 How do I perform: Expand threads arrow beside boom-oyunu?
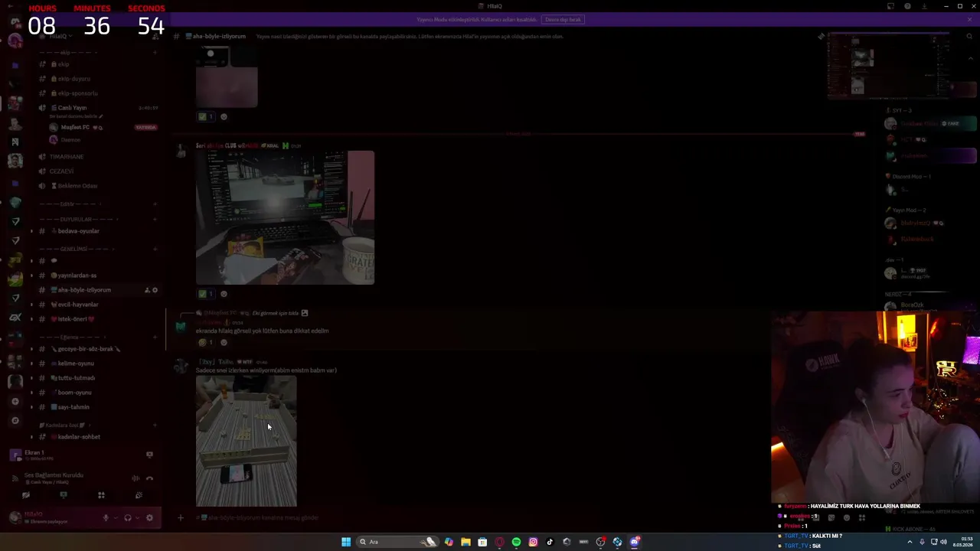click(31, 393)
